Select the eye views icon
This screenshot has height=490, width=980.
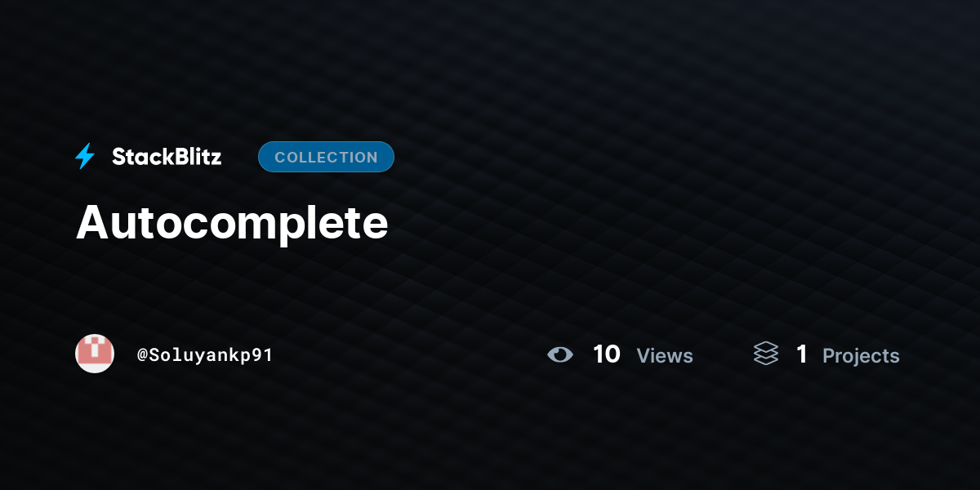point(560,354)
